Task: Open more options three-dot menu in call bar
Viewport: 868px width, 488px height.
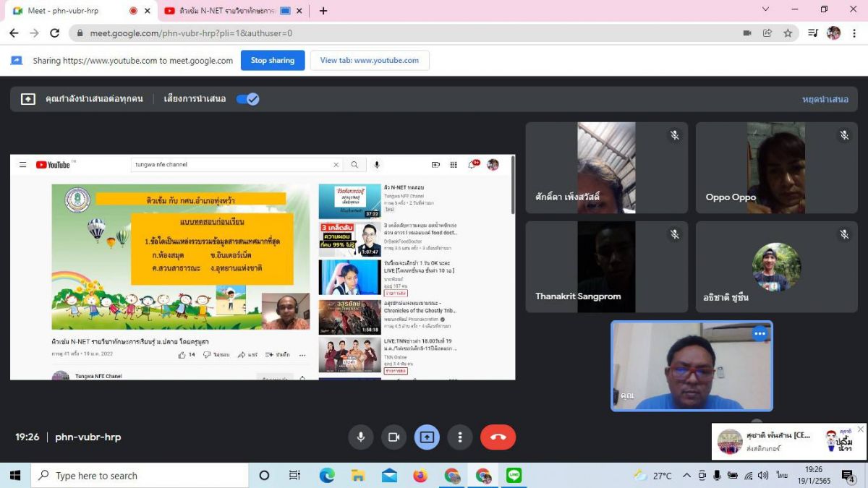Action: [460, 437]
